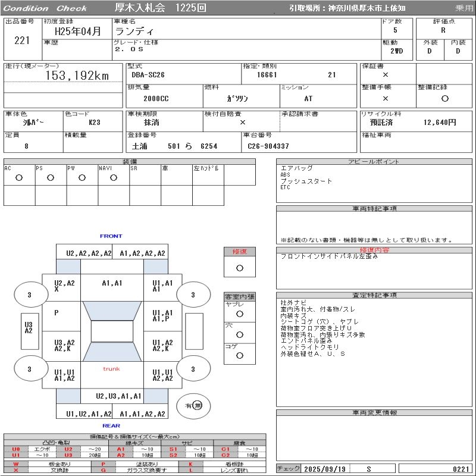Click the windshield shape in car diagram

(111, 311)
